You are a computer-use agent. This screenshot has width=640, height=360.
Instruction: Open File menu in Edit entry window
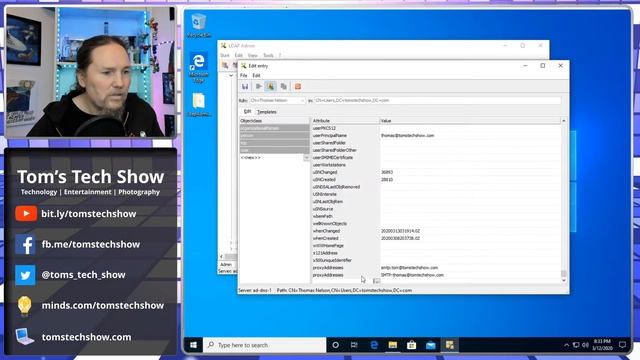point(244,76)
